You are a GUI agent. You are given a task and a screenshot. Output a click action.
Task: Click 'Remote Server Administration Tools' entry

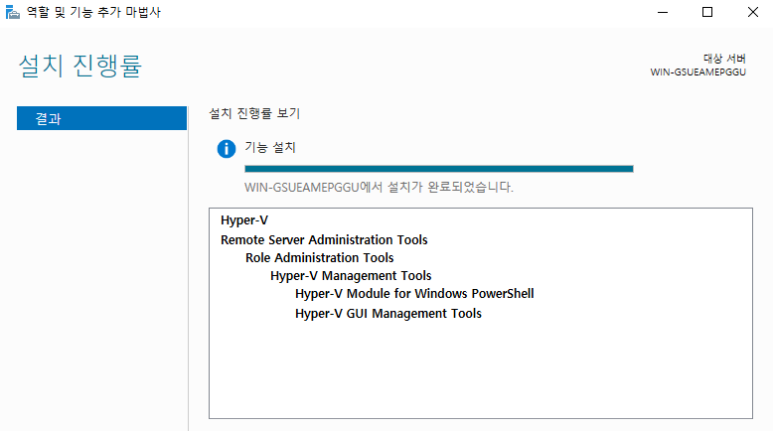tap(324, 240)
